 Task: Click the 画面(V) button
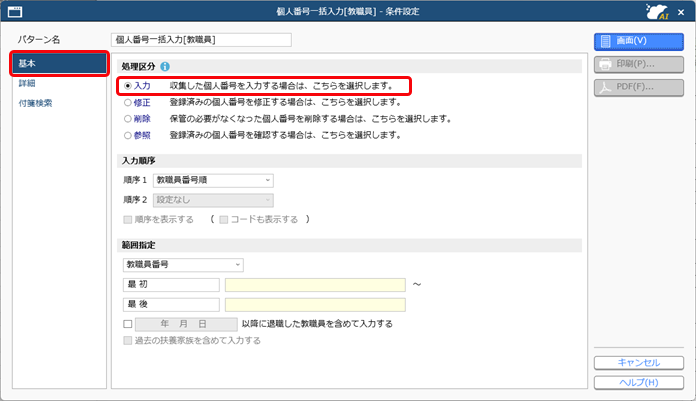pos(639,41)
